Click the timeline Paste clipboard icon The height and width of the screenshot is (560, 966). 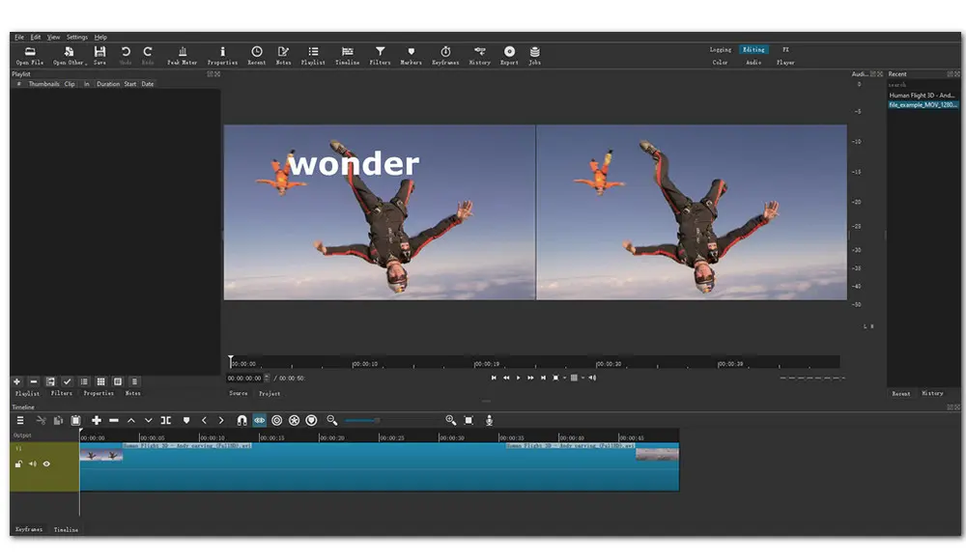(75, 420)
